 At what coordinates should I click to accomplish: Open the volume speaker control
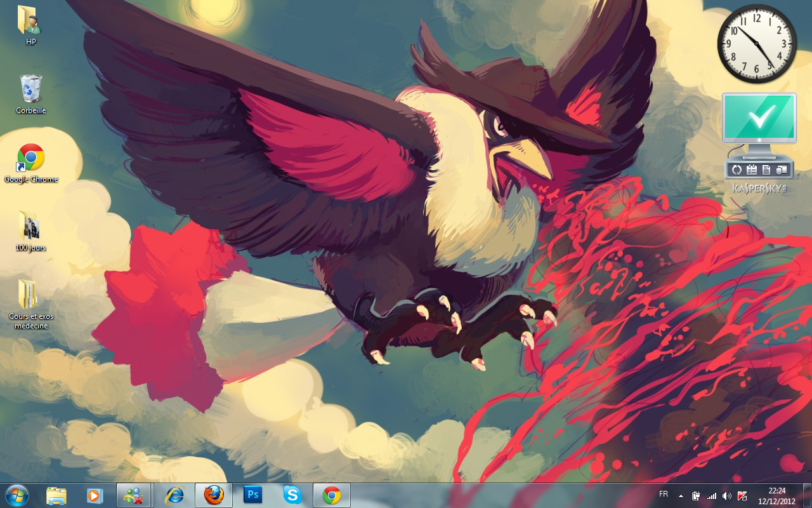click(x=726, y=495)
